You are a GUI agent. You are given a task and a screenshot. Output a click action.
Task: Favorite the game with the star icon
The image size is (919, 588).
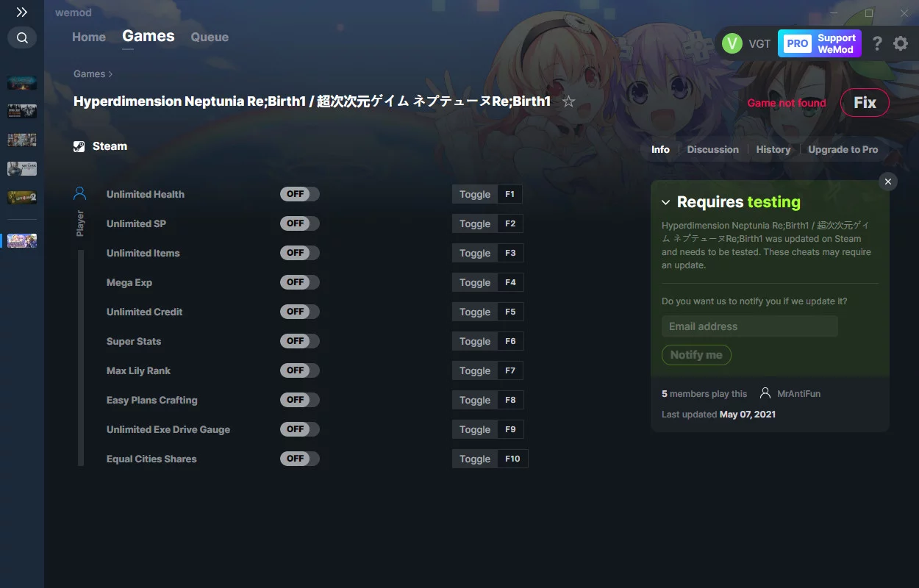pos(568,101)
